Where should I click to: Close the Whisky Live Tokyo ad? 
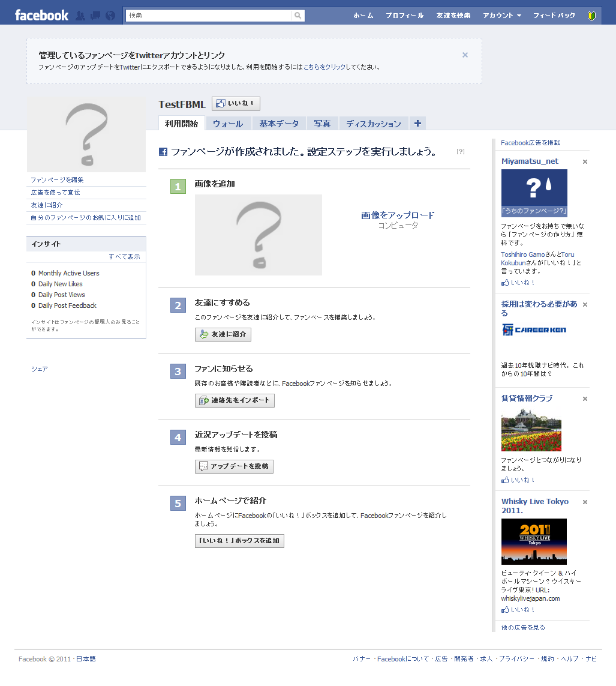585,502
